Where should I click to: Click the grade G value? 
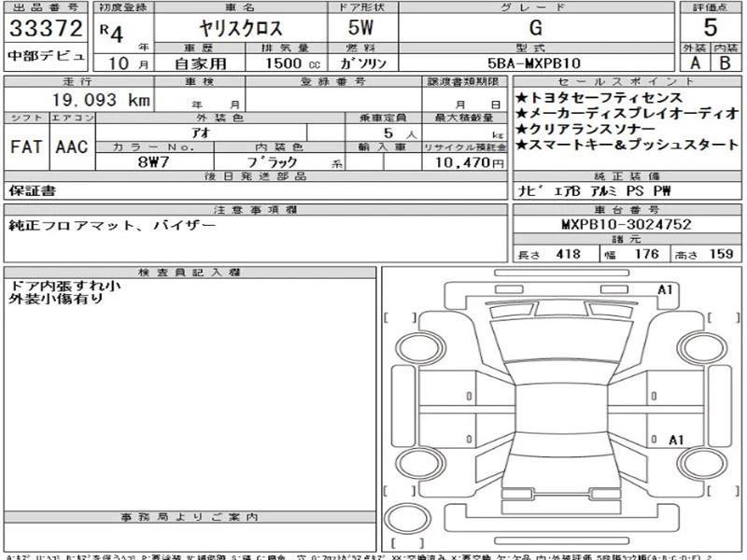coord(535,28)
